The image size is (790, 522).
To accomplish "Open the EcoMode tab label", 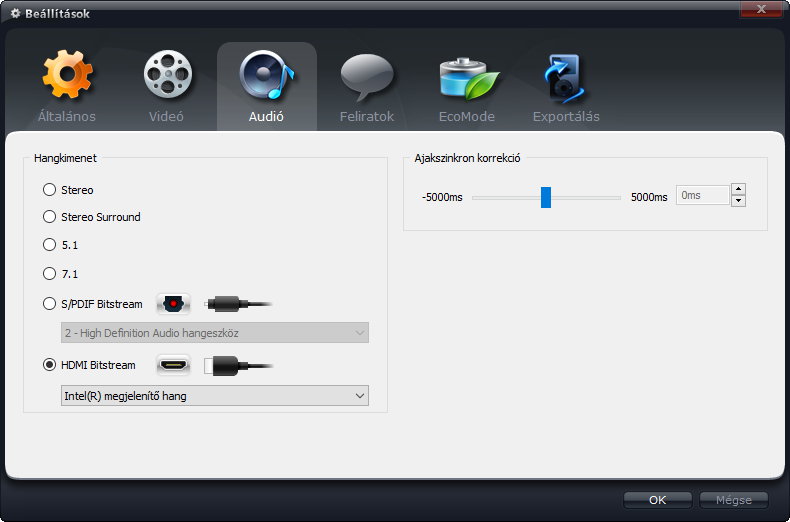I will (467, 116).
